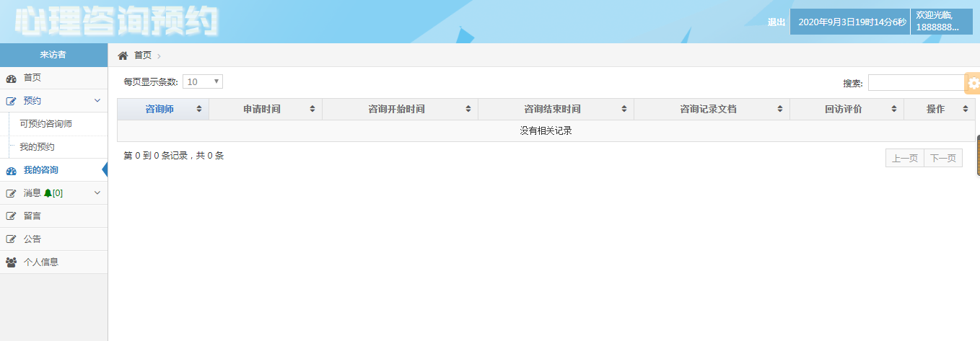The width and height of the screenshot is (980, 341).
Task: Click the 首页 breadcrumb link
Action: pyautogui.click(x=143, y=56)
